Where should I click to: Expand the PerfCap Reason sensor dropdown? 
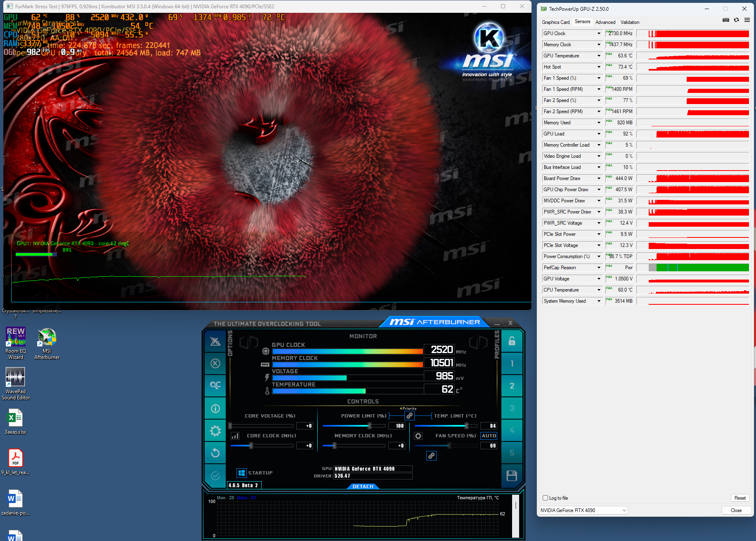599,268
